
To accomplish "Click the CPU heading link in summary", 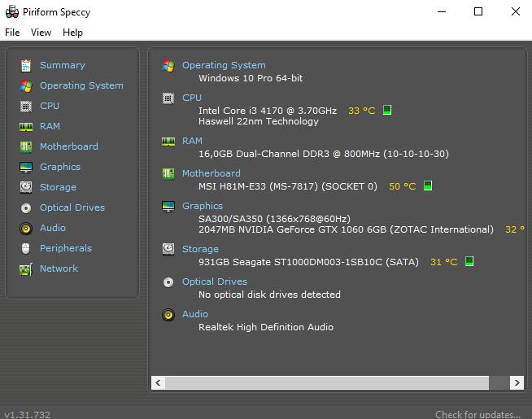I will click(192, 98).
